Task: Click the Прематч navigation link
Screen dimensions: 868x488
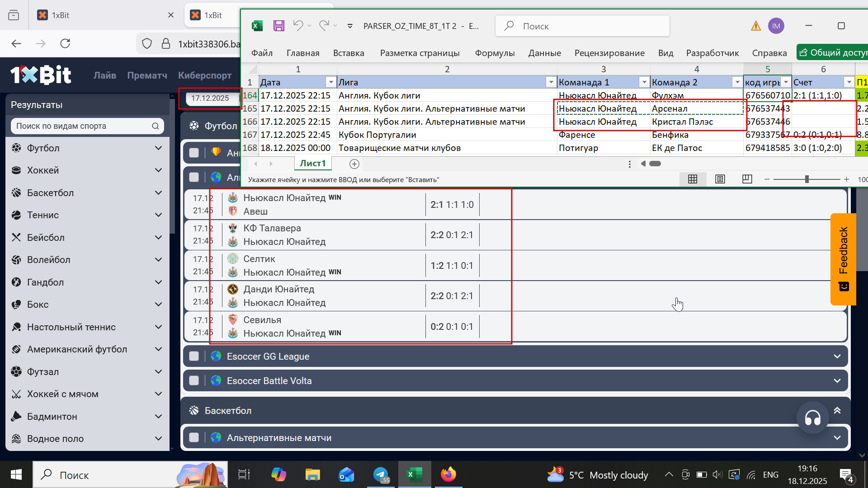Action: pyautogui.click(x=147, y=75)
